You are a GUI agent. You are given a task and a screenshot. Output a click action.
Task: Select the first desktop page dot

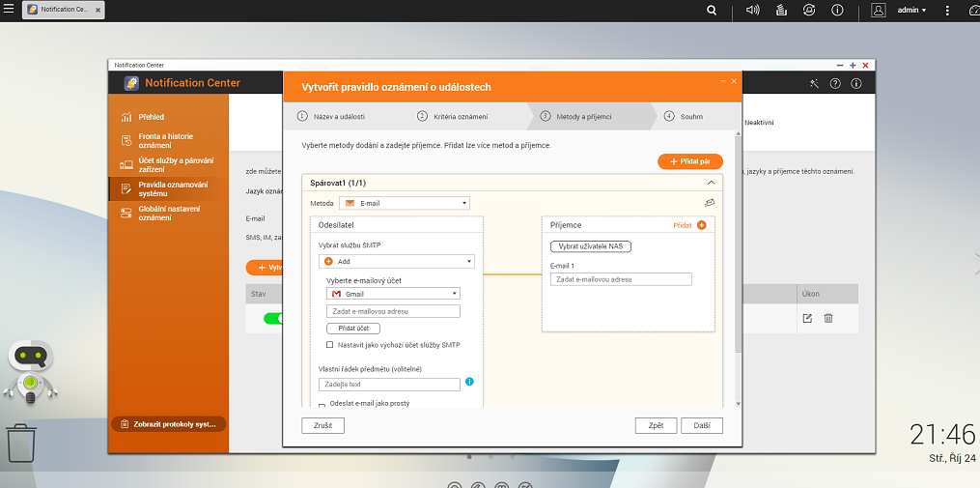(x=469, y=457)
